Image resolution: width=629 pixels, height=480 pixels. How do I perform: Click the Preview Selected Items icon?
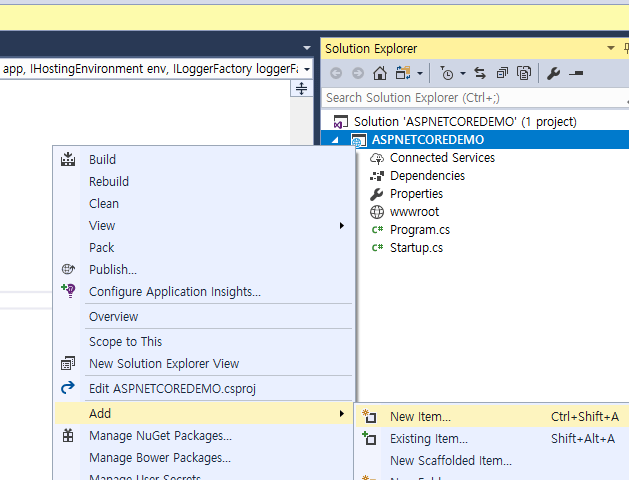(x=576, y=73)
